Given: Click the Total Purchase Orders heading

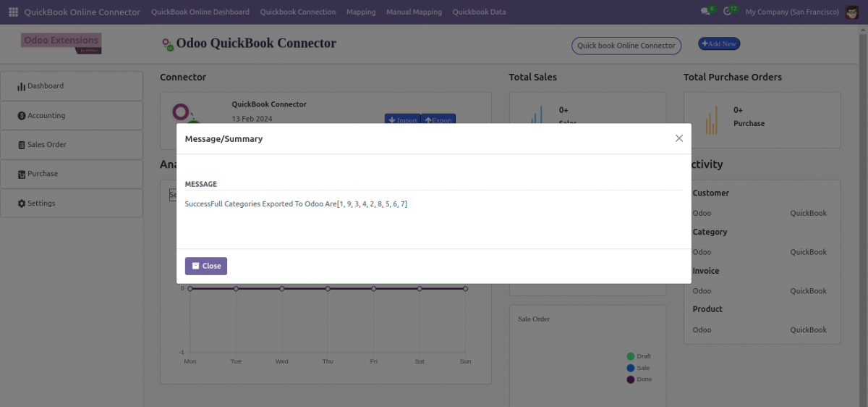Looking at the screenshot, I should 733,77.
